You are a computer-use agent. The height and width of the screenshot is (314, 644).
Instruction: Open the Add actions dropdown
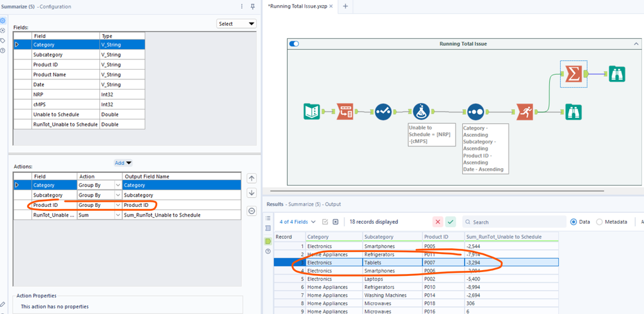pyautogui.click(x=123, y=163)
